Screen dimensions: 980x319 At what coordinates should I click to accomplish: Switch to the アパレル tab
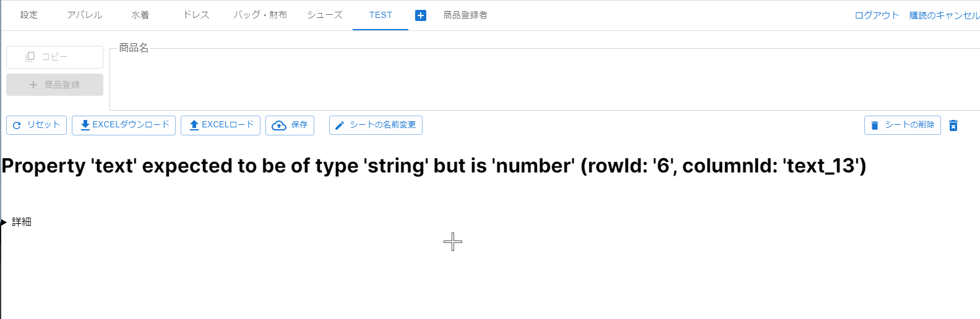click(85, 15)
